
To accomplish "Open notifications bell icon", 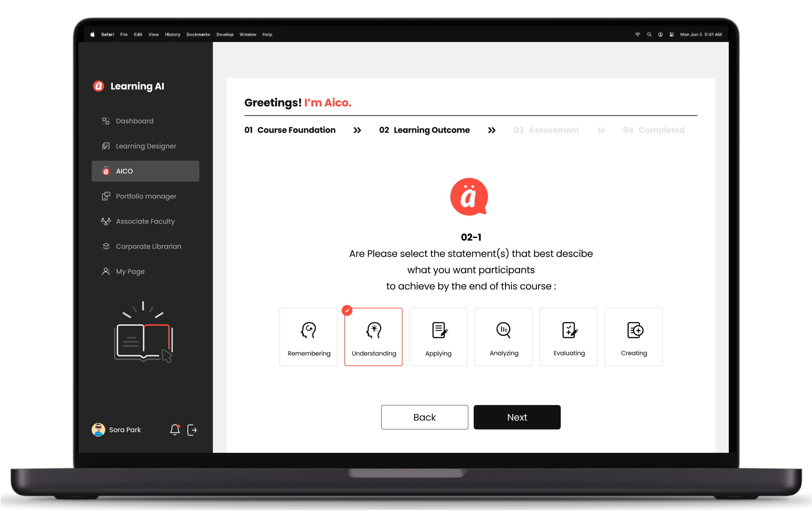I will point(175,430).
